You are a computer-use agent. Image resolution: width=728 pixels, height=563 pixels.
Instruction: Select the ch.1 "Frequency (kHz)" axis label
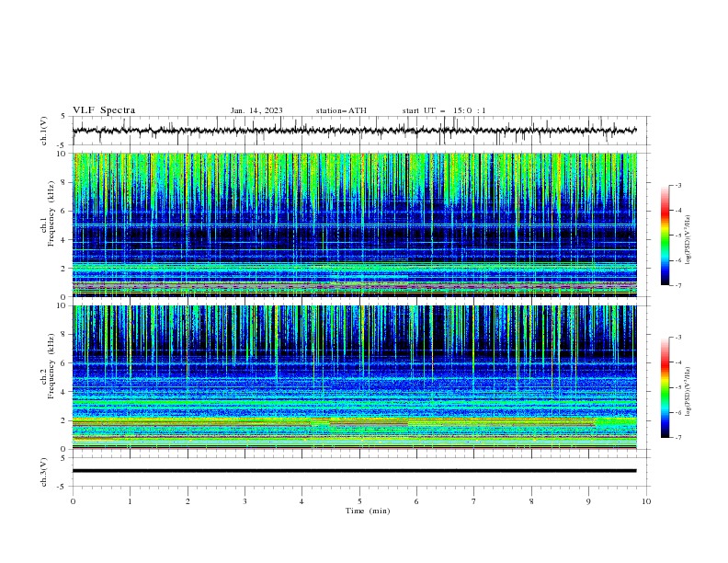tap(51, 212)
